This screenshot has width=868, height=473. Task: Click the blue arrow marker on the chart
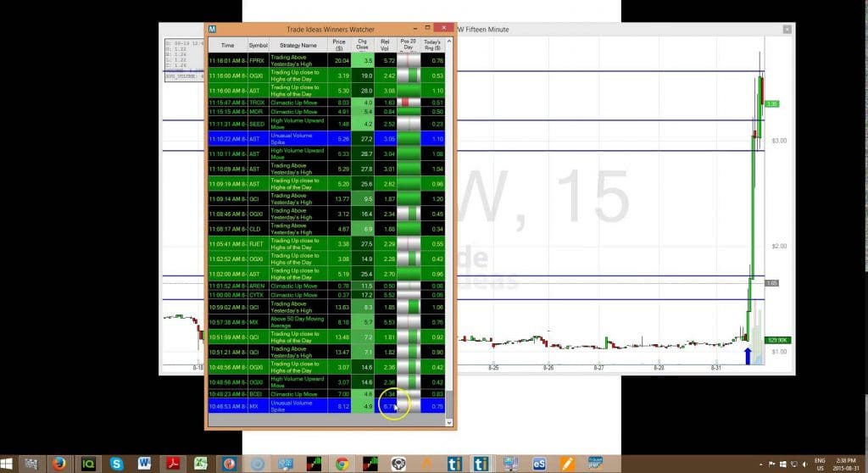(748, 355)
